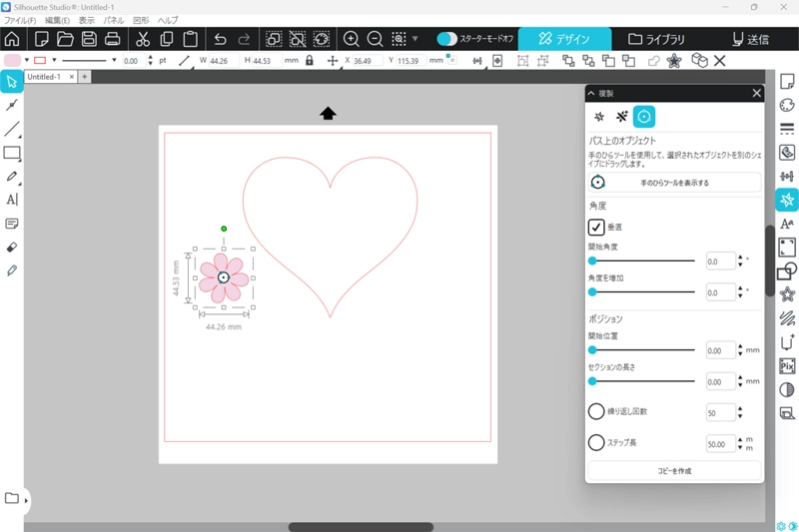Collapse the 複製 panel with chevron
799x532 pixels.
[591, 93]
